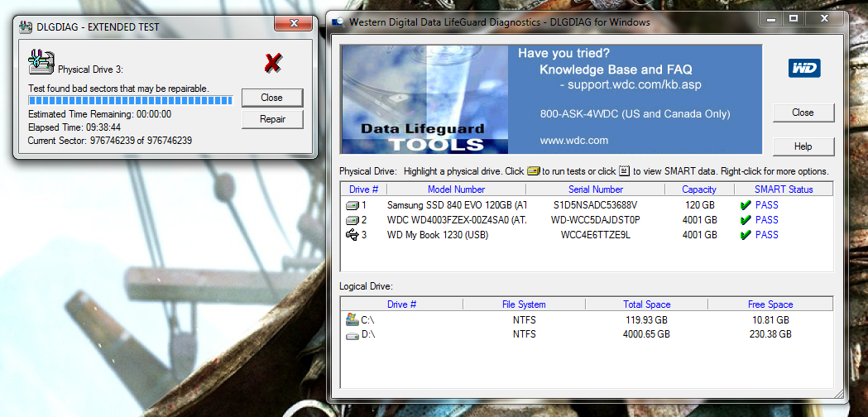Select the C:\ logical drive icon

click(x=352, y=319)
